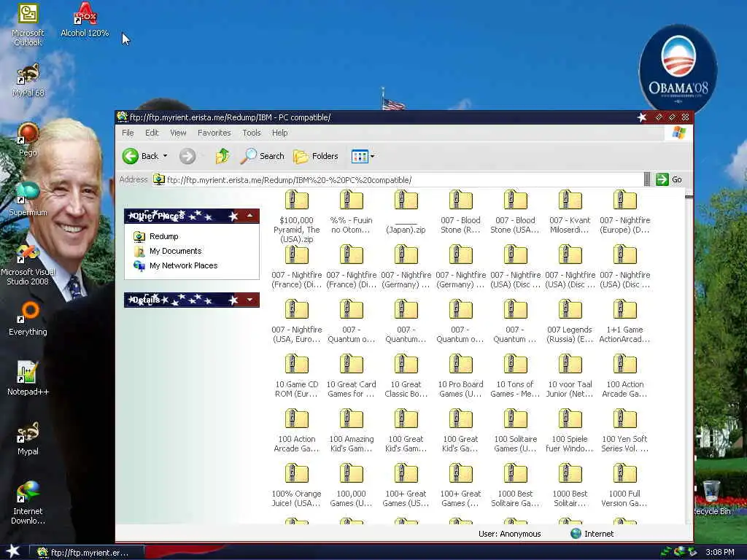The image size is (747, 560).
Task: Open My Network Places link
Action: 183,265
